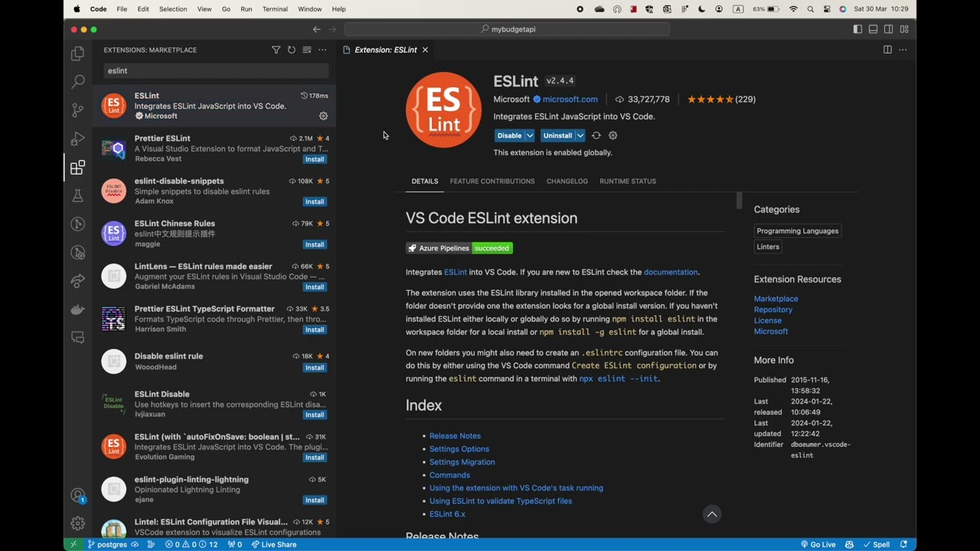This screenshot has width=980, height=551.
Task: Open the Terminal menu
Action: pos(275,9)
